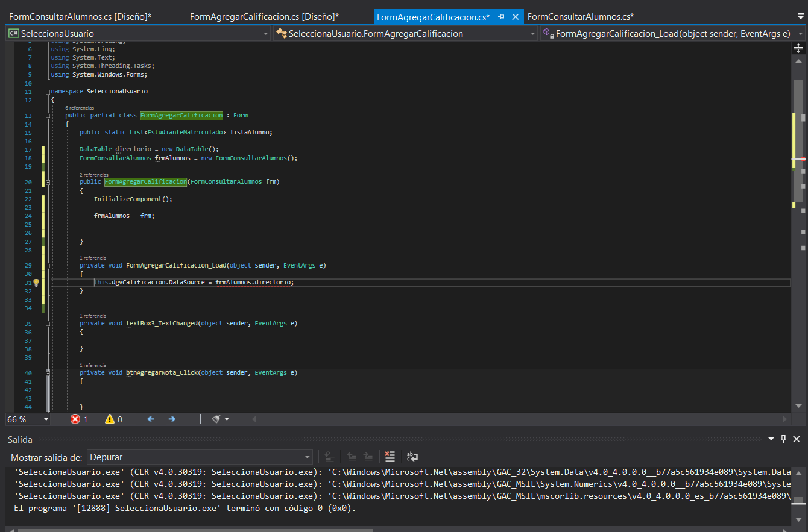Open the SeleccionaUsuario project dropdown
The width and height of the screenshot is (808, 532).
click(x=138, y=33)
